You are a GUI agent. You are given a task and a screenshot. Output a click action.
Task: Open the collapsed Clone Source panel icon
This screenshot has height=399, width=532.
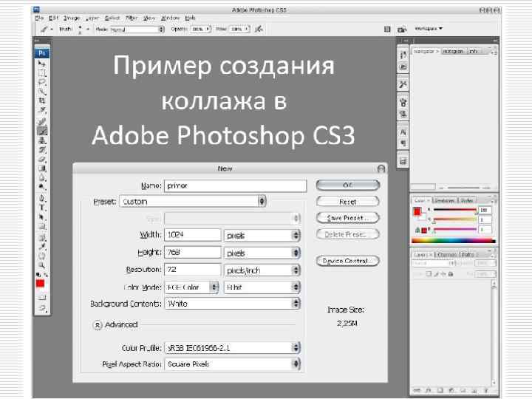click(403, 114)
